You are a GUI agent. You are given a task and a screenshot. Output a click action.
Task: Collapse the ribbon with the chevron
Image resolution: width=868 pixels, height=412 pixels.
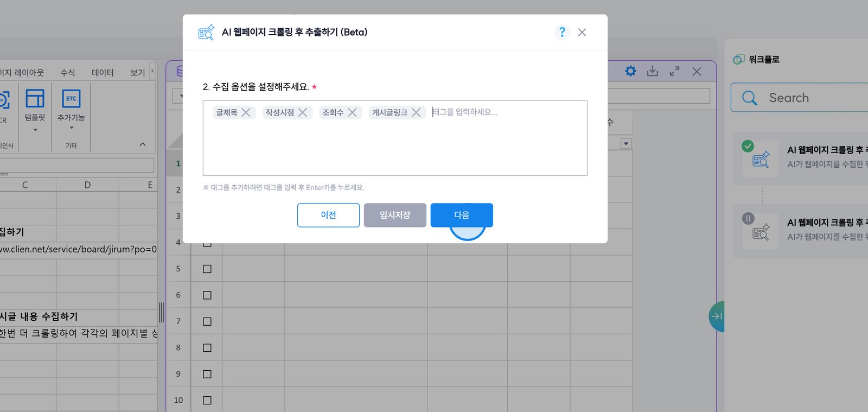(143, 144)
